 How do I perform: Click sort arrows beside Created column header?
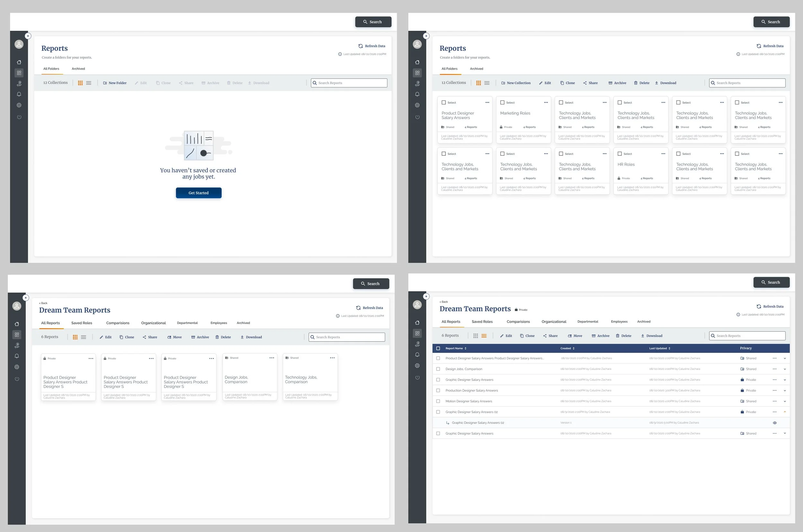(574, 348)
